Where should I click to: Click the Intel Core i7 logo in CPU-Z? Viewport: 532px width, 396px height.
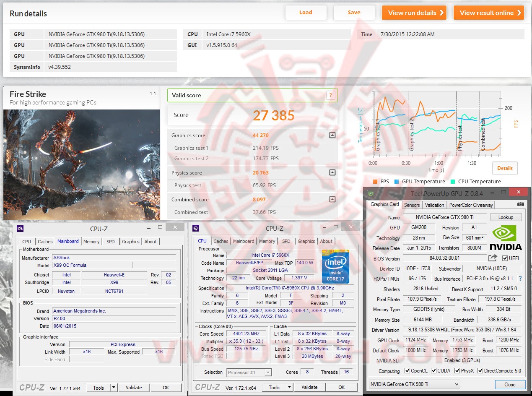[x=336, y=266]
